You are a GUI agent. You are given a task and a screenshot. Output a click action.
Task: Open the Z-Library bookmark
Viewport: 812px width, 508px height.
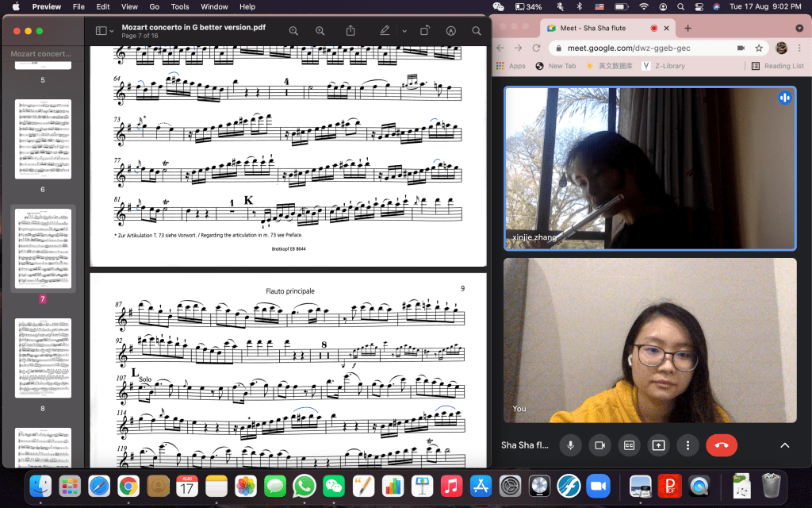667,66
